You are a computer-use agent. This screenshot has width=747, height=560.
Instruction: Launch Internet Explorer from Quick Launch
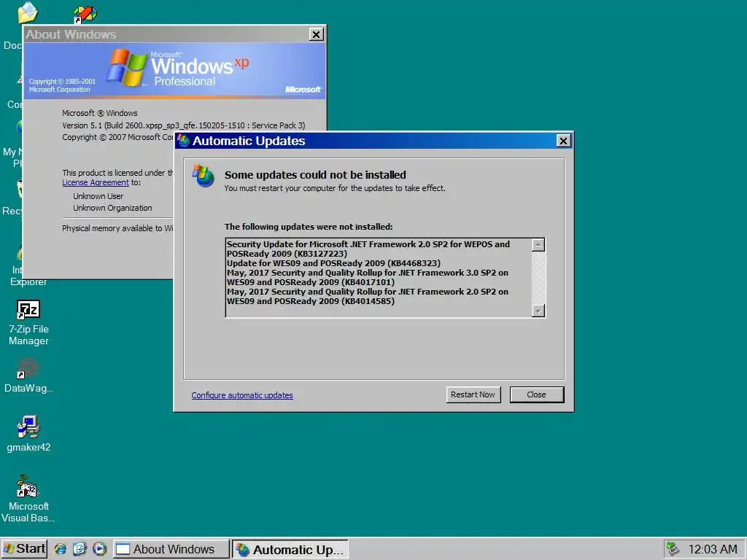click(x=60, y=549)
